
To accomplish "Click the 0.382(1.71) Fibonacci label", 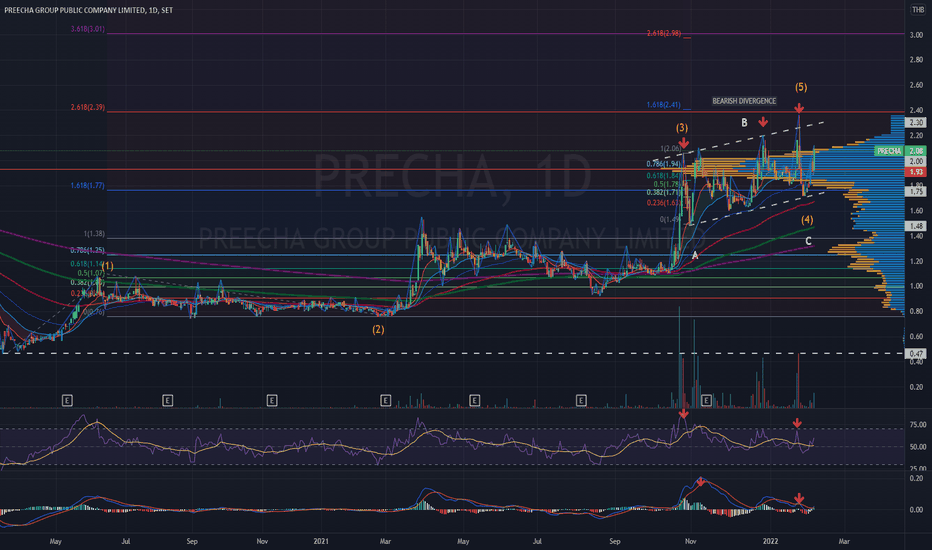I will [x=664, y=193].
